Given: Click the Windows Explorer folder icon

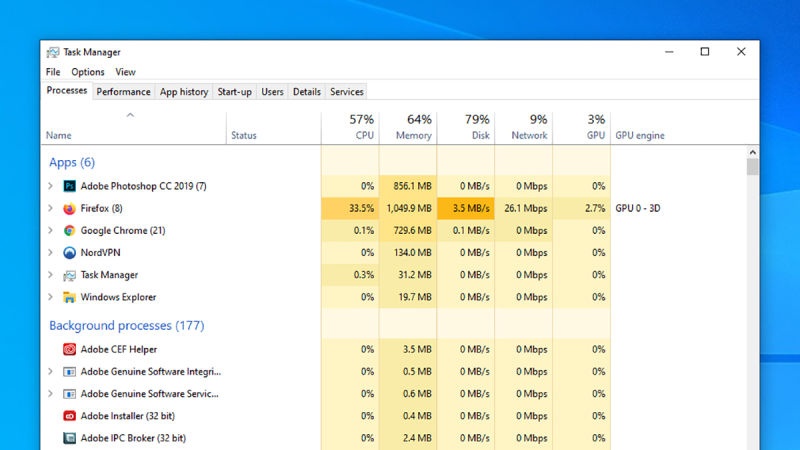Looking at the screenshot, I should 69,297.
